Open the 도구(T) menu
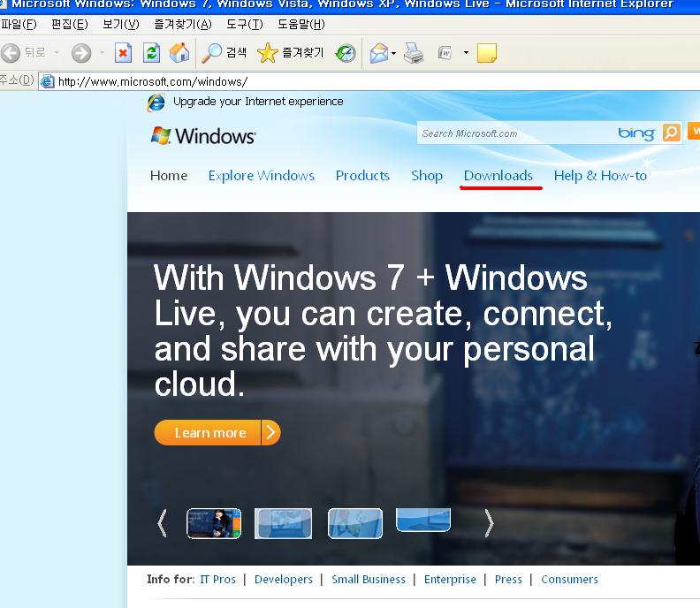The width and height of the screenshot is (700, 608). (x=244, y=24)
